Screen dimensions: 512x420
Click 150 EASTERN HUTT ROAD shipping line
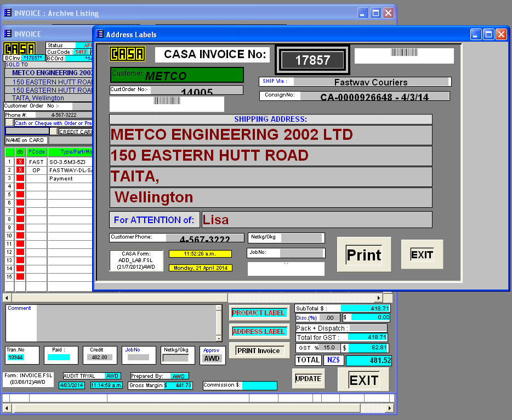(x=271, y=156)
